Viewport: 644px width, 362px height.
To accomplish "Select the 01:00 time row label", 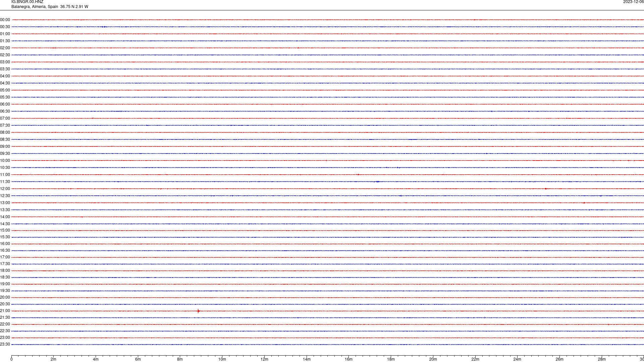I will point(5,34).
